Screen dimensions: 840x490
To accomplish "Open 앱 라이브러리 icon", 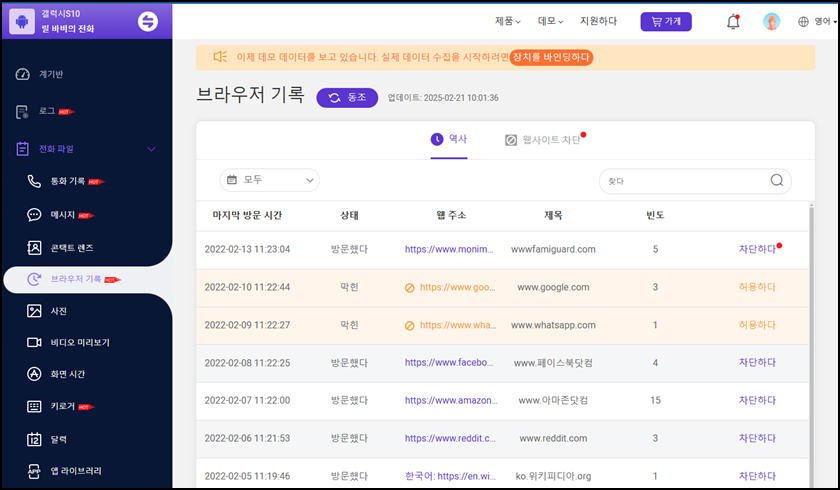I will 34,471.
